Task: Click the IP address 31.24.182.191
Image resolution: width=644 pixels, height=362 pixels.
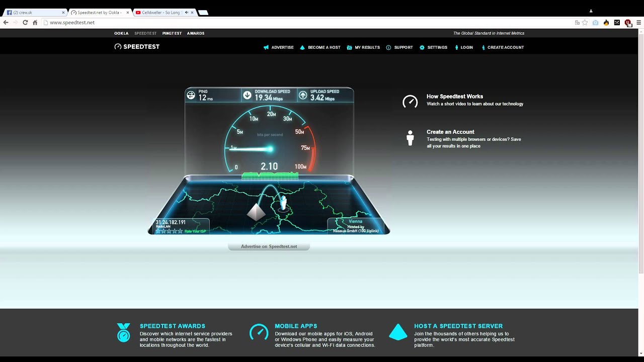Action: click(x=171, y=222)
